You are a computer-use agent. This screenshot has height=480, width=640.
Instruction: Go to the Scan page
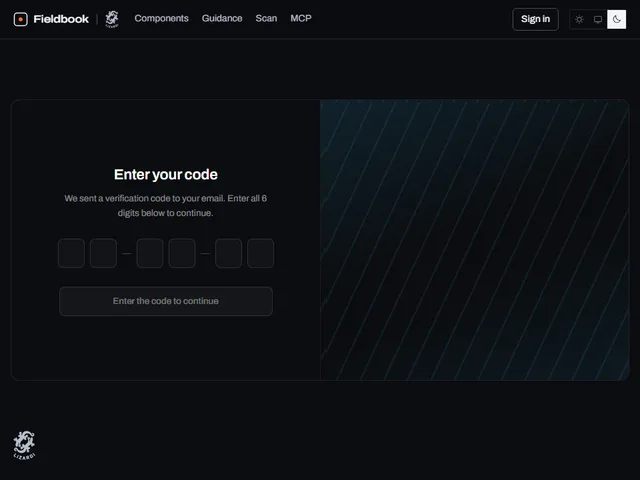point(266,18)
